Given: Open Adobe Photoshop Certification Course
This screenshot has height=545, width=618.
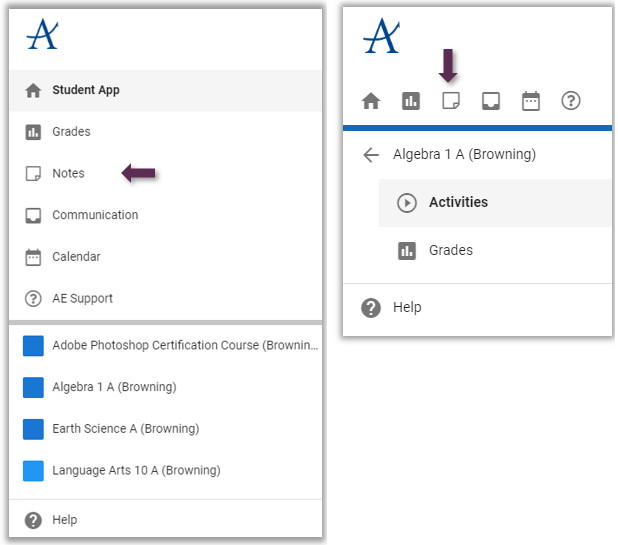Looking at the screenshot, I should point(185,346).
